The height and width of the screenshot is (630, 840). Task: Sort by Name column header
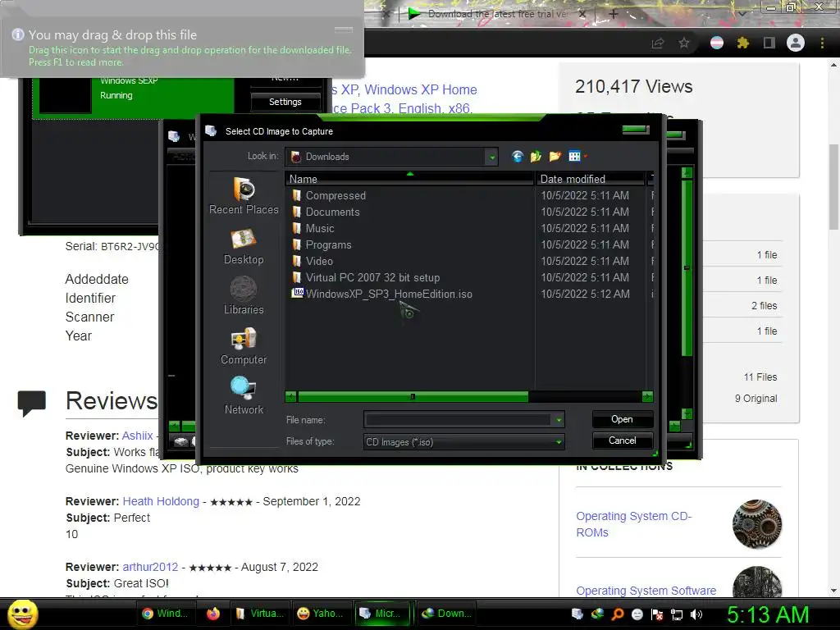tap(410, 179)
